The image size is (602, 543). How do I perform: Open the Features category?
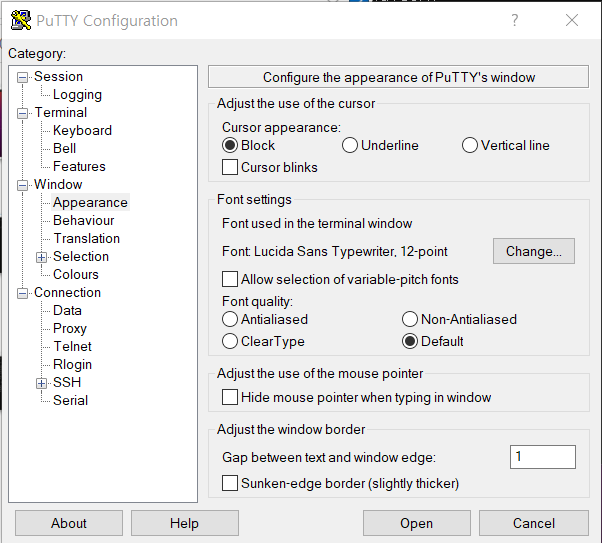[x=79, y=167]
